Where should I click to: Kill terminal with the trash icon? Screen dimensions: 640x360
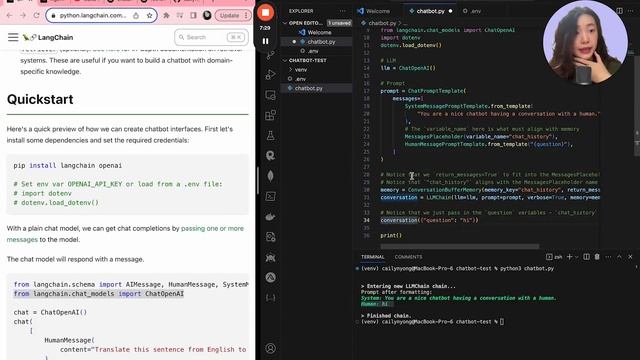[x=597, y=257]
